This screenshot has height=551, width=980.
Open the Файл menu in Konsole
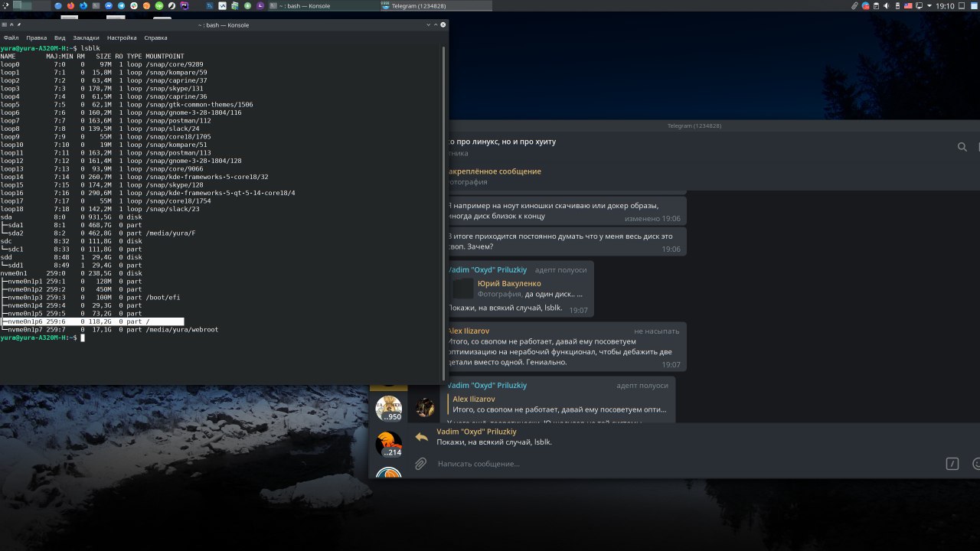(x=11, y=37)
